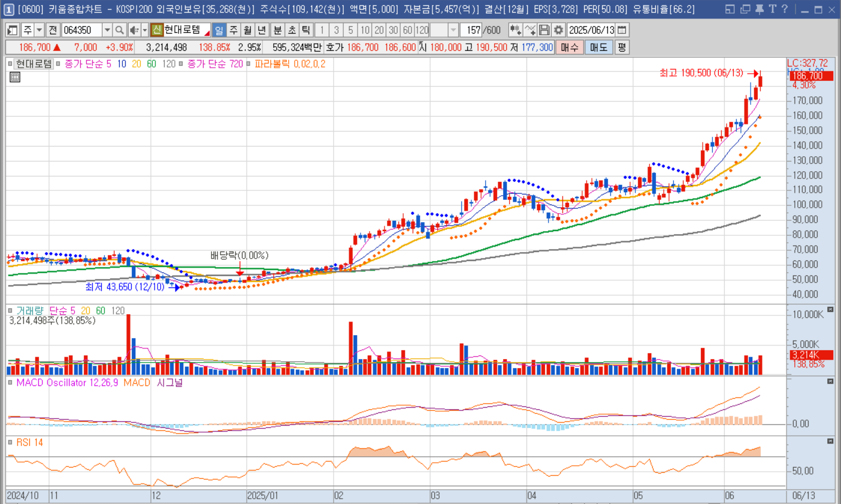Click the 최고 190,500 (06/13) high marker

701,73
